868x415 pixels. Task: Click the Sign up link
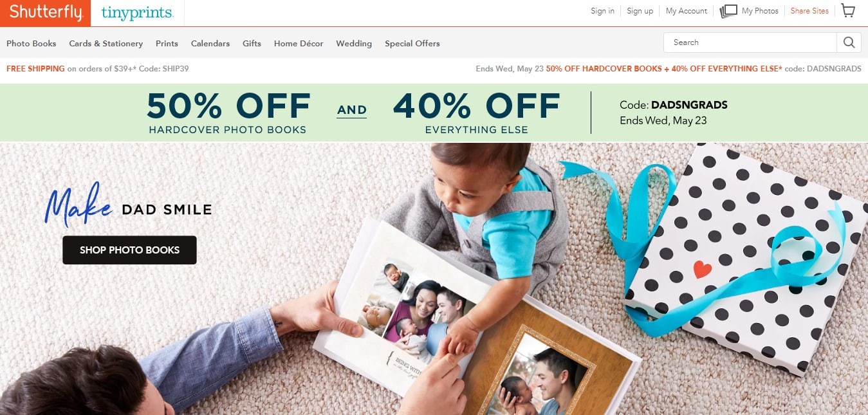pyautogui.click(x=640, y=11)
